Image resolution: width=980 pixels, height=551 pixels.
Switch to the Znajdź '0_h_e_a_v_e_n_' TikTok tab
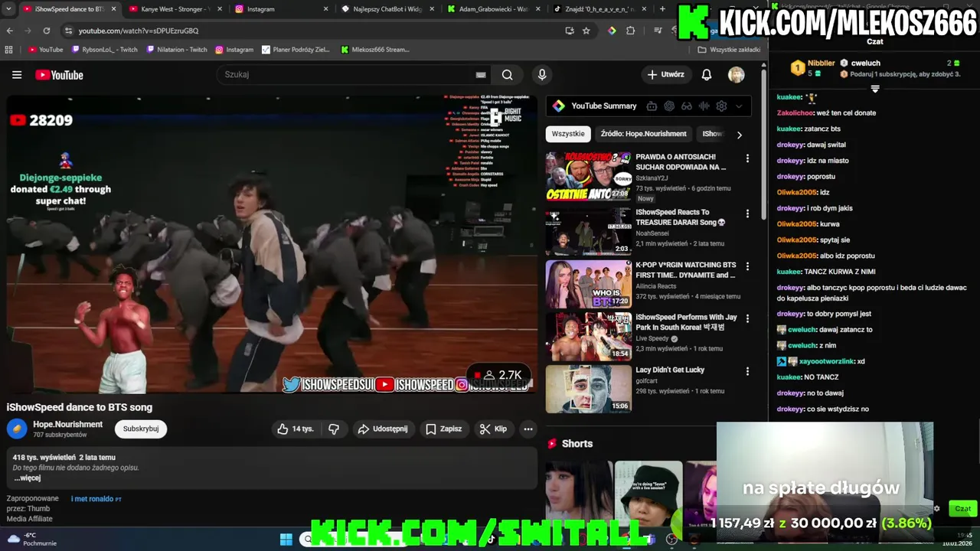pyautogui.click(x=598, y=9)
